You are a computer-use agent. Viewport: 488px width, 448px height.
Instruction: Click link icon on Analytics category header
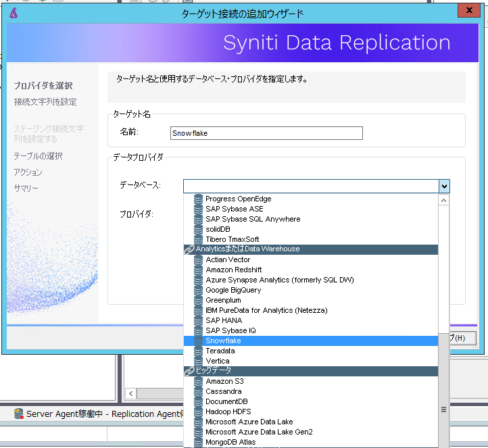pos(189,249)
